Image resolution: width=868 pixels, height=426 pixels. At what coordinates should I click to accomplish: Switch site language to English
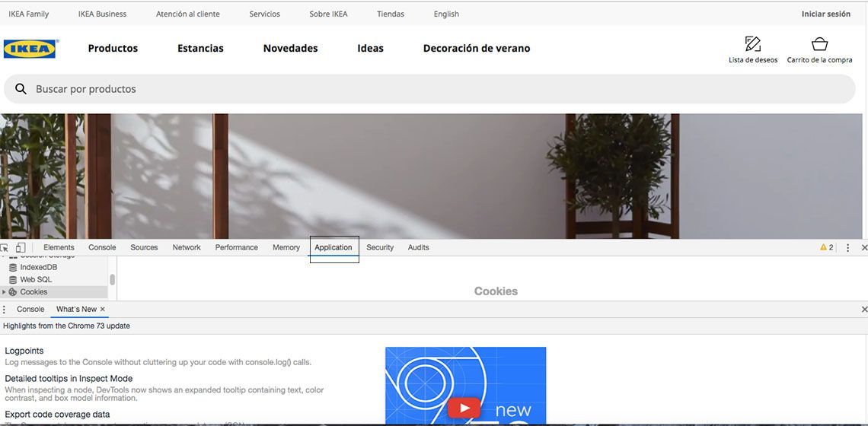point(446,14)
